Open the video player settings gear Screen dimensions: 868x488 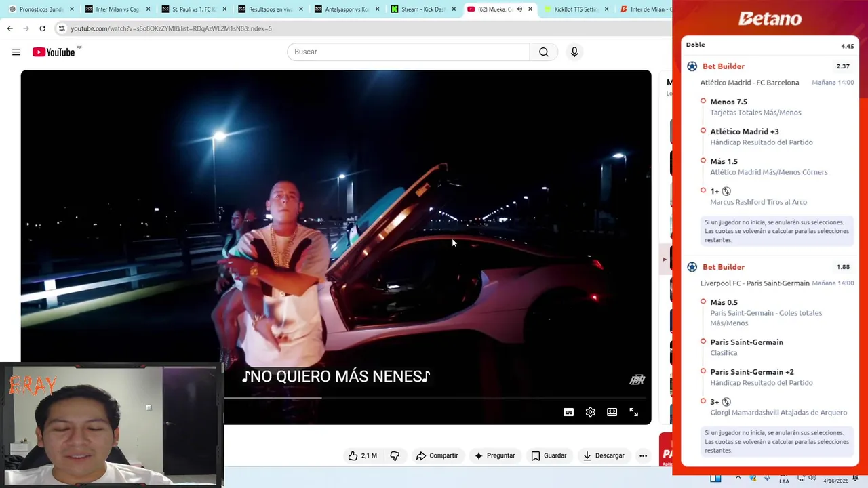click(x=591, y=412)
